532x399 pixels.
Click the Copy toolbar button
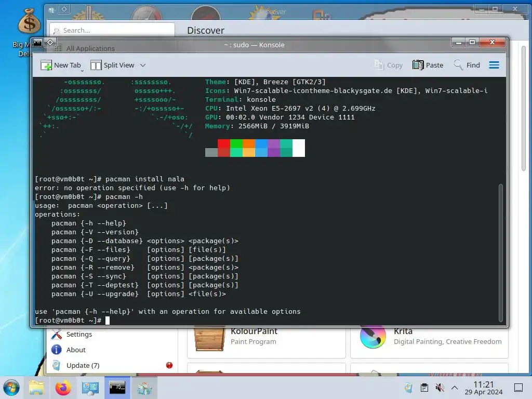[x=389, y=65]
